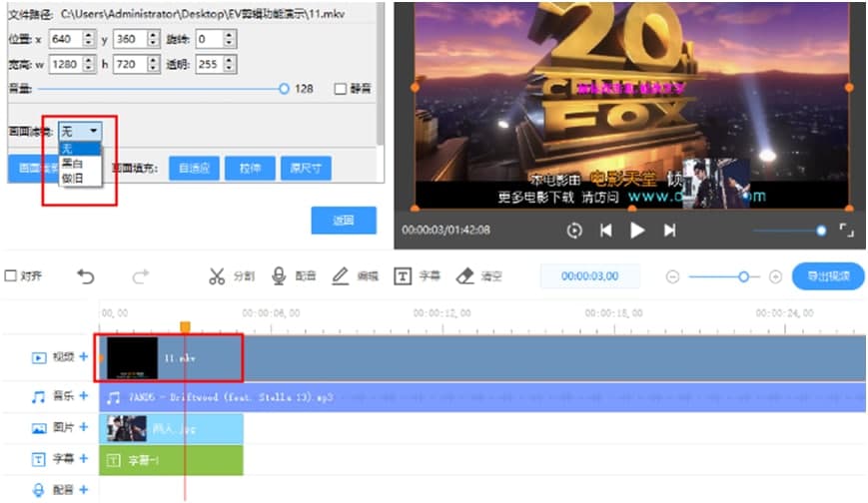
Task: Click the properties panel vertical scrollbar
Action: (x=380, y=73)
